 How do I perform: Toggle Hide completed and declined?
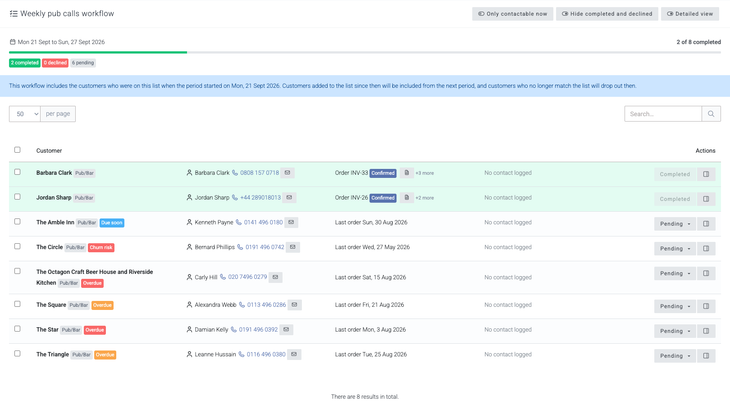click(607, 14)
